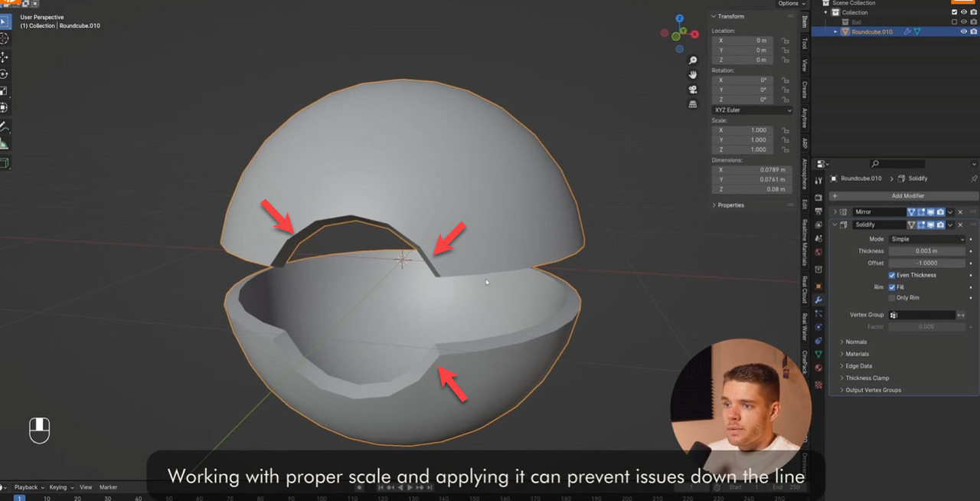This screenshot has height=501, width=980.
Task: Toggle camera view icon in viewport
Action: [693, 90]
